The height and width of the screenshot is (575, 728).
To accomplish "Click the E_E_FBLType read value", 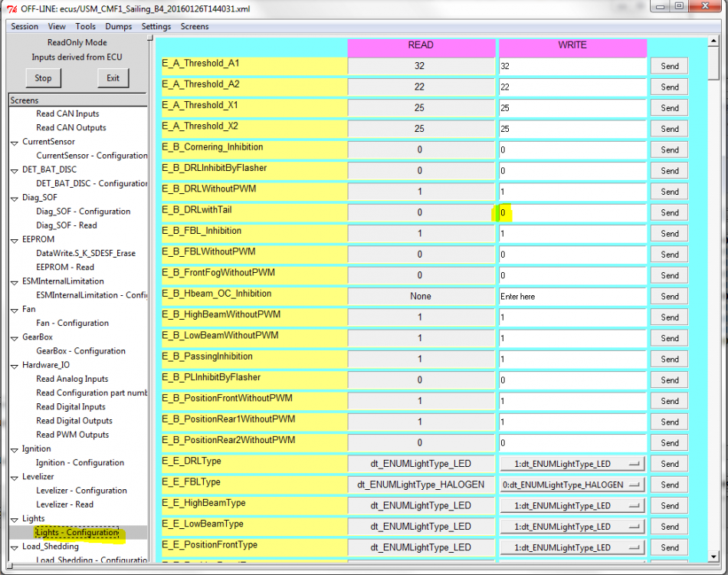I will click(x=421, y=485).
